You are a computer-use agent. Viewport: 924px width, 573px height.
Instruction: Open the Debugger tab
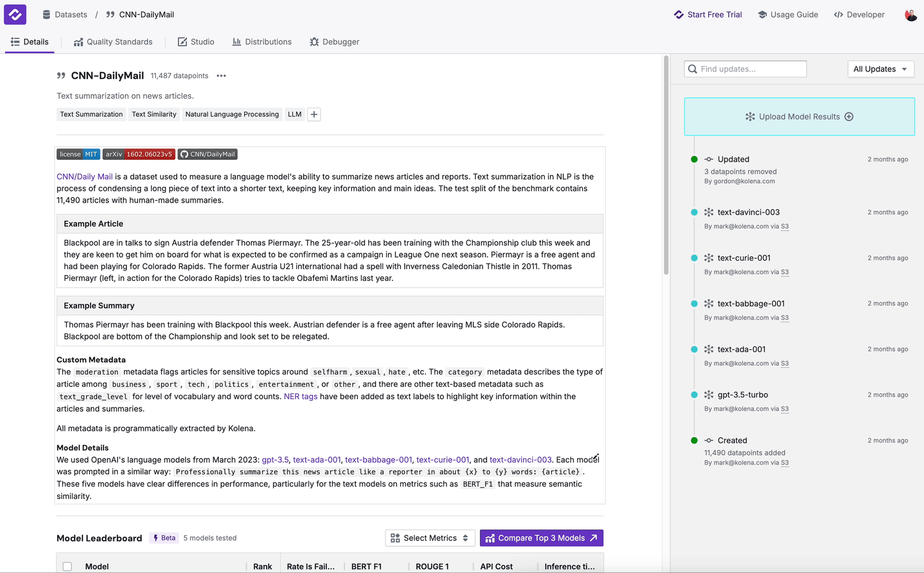[x=334, y=42]
